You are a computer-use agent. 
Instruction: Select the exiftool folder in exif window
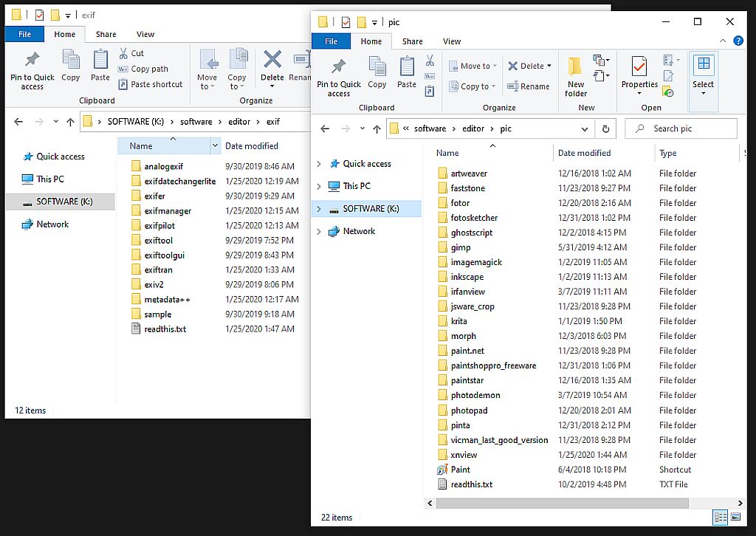click(x=159, y=240)
